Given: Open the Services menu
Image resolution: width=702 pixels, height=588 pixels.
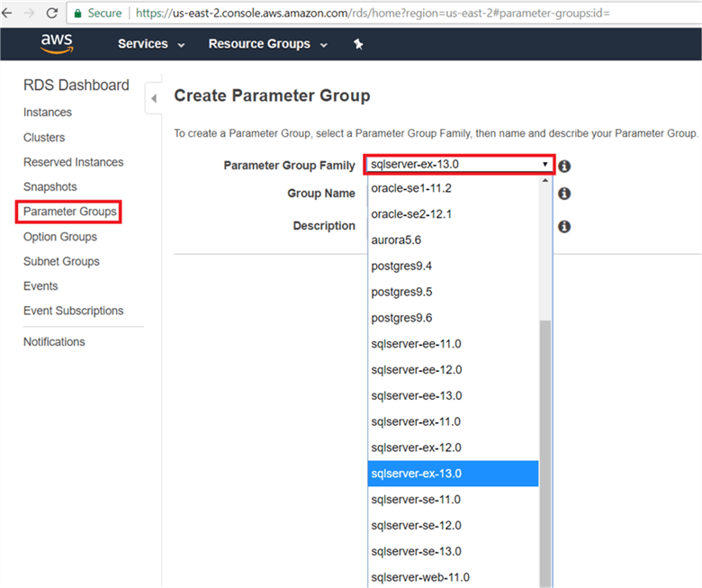Looking at the screenshot, I should 151,44.
